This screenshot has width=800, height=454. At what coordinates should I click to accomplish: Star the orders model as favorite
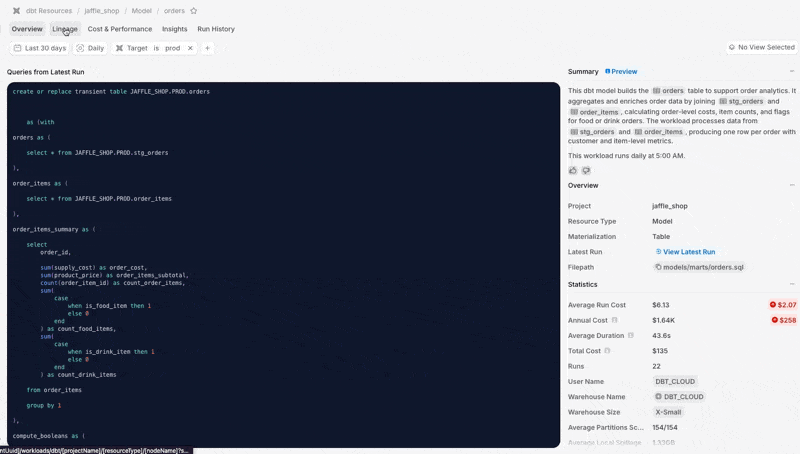(x=194, y=11)
